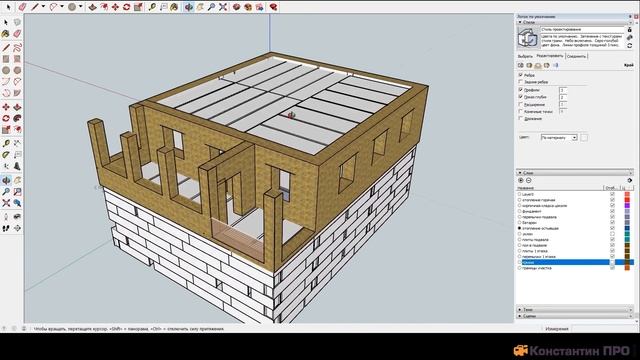
Task: Select the Section Plane tool in left toolbar
Action: (17, 229)
